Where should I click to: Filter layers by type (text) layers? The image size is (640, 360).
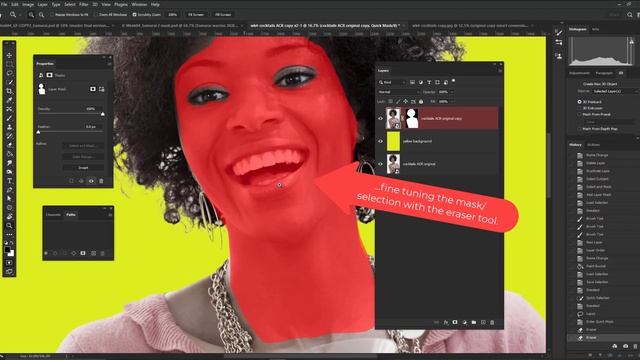tap(429, 82)
